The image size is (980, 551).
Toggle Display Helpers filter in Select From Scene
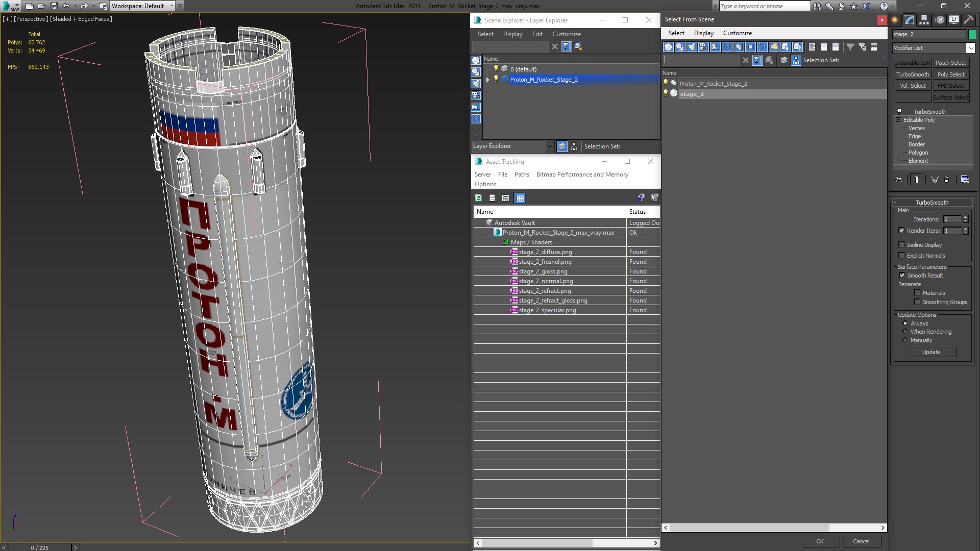click(x=715, y=47)
